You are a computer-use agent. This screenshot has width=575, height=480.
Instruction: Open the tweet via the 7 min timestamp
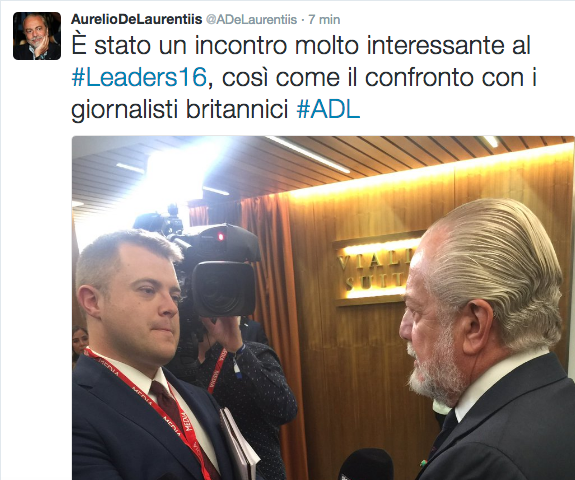324,19
